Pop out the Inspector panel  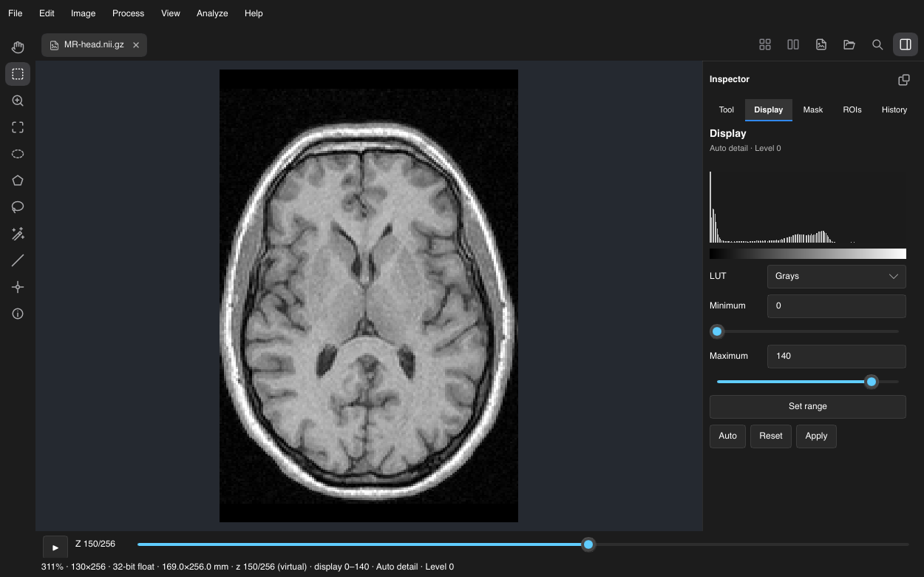click(x=903, y=79)
